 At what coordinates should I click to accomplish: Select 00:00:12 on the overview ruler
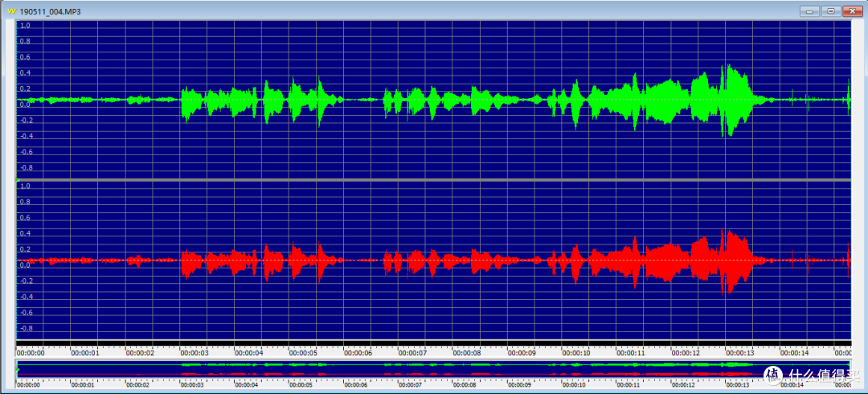[x=683, y=384]
